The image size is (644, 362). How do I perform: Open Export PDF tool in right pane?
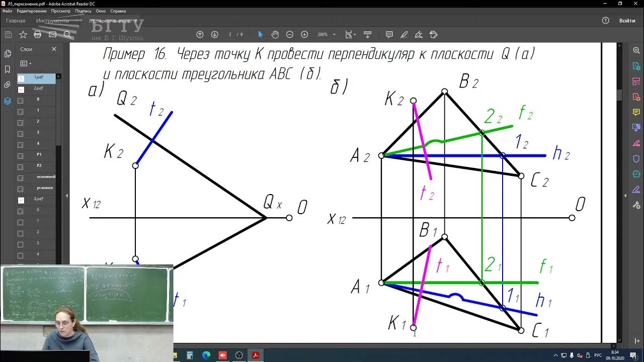[636, 66]
